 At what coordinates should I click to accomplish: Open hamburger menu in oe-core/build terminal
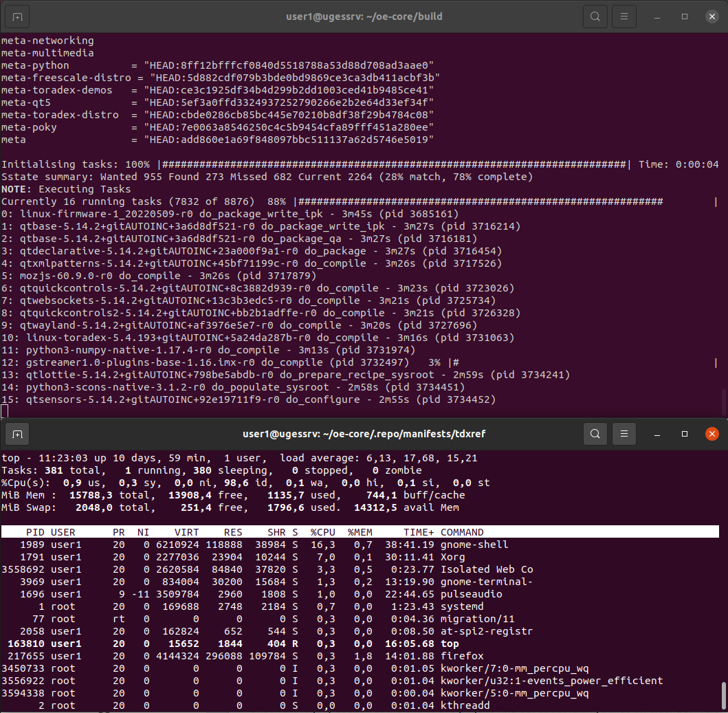(624, 17)
